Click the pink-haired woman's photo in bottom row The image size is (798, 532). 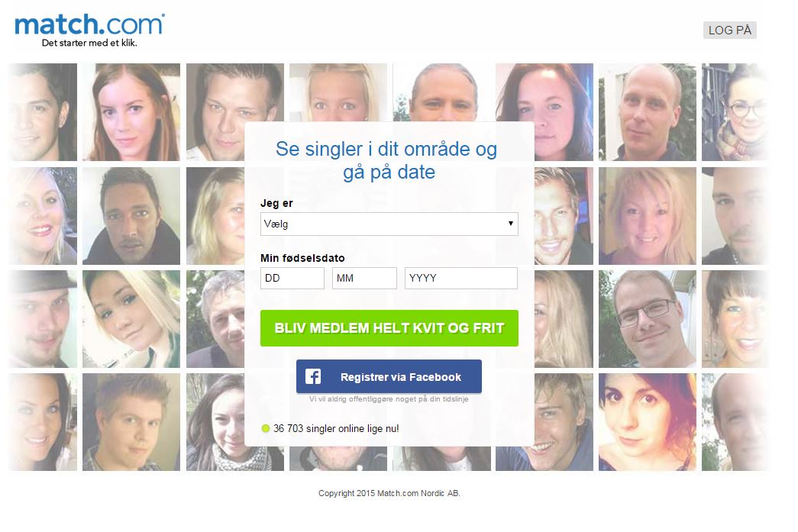click(x=648, y=422)
